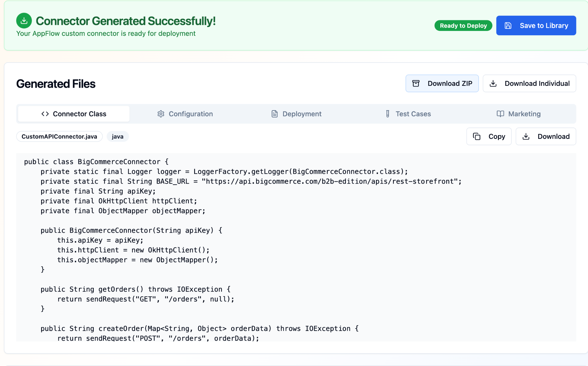Click the copy icon beside the Copy label
This screenshot has width=588, height=366.
point(477,136)
